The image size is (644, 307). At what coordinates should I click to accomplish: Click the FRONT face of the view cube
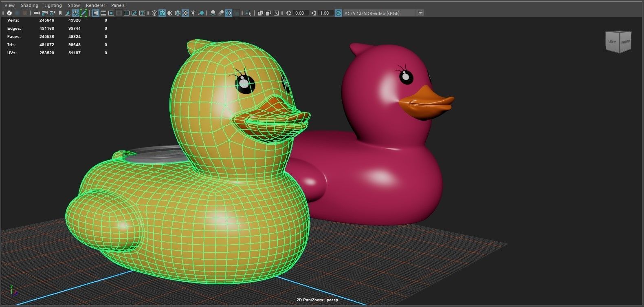tap(625, 42)
